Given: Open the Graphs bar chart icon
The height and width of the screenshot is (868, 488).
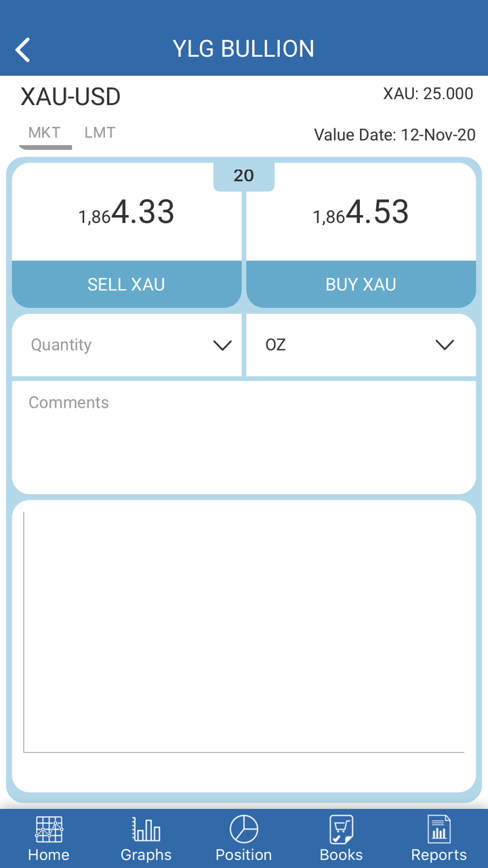Looking at the screenshot, I should 146,829.
